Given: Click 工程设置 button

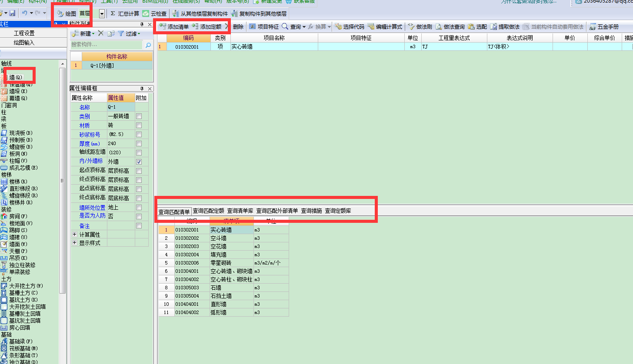Looking at the screenshot, I should point(24,33).
